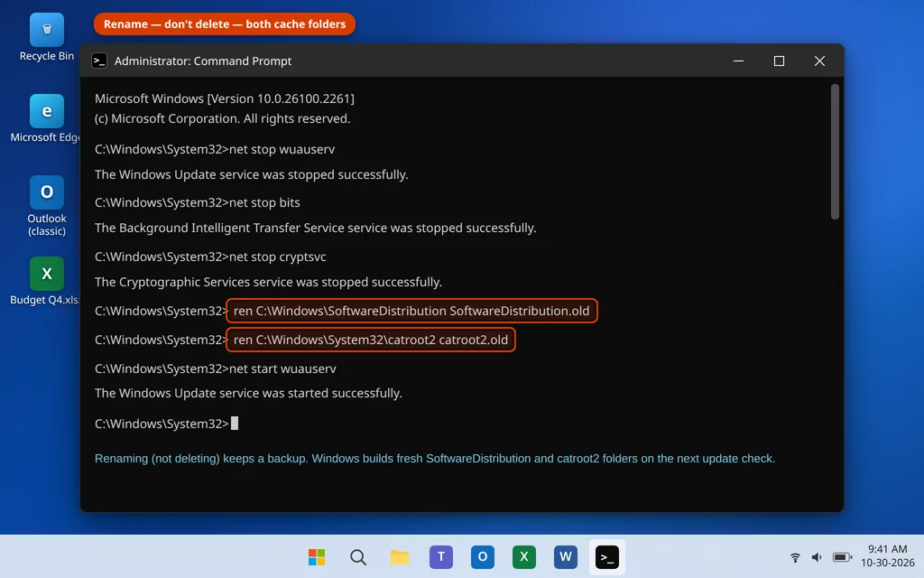Click the 'ren C:\Windows\SoftwareDistribution' command
924x578 pixels.
coord(411,311)
